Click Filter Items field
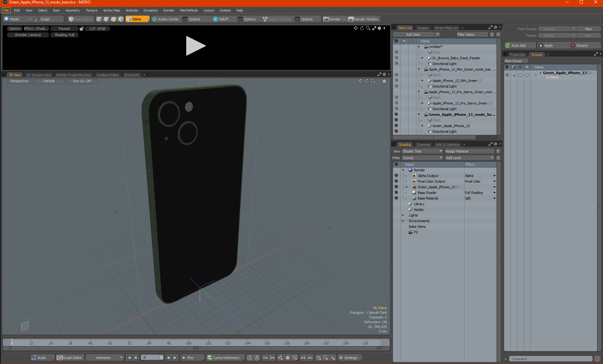 click(x=472, y=35)
